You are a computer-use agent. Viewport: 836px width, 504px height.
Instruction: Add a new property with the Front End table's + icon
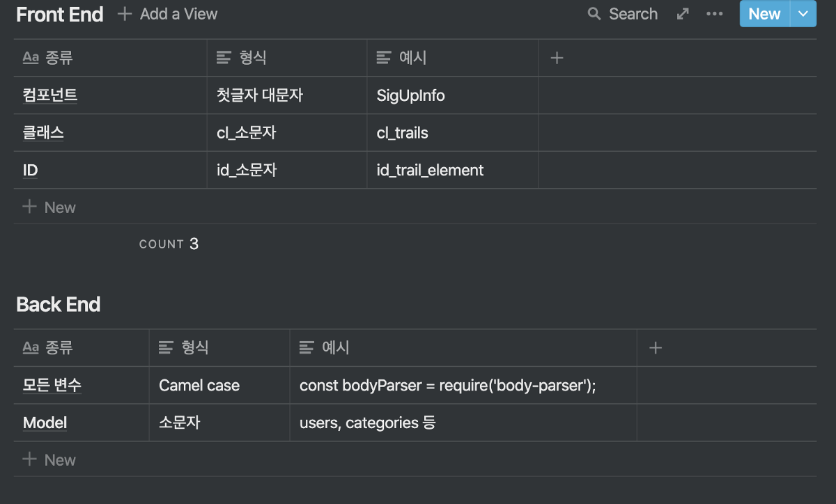pos(557,58)
